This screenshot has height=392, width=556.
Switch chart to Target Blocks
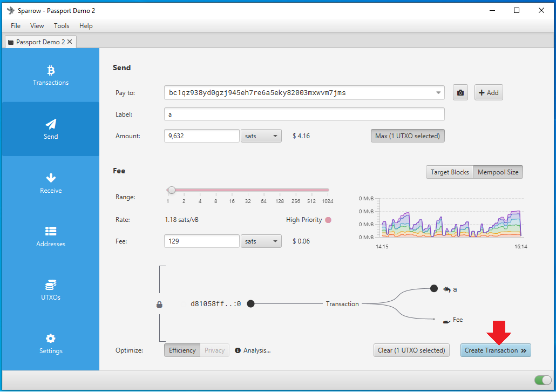pos(450,172)
